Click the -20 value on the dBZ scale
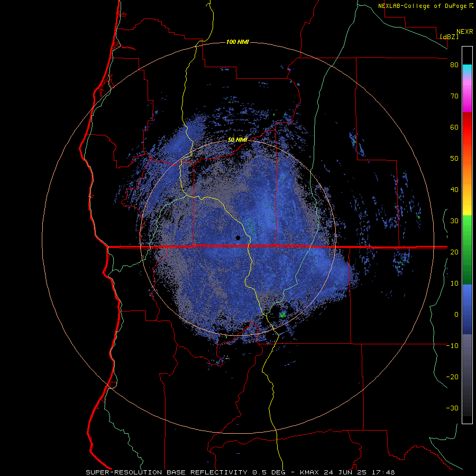The image size is (476, 476). tap(452, 377)
